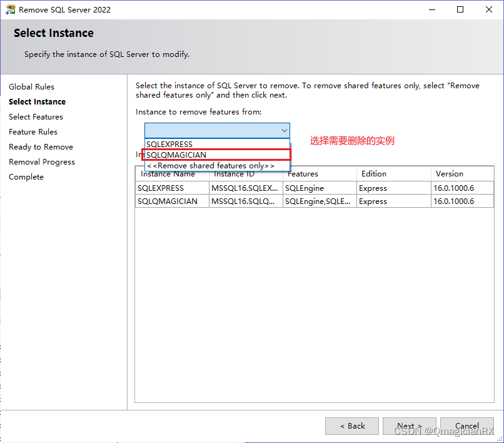Screen dimensions: 504x443
Task: Open the instance selection dropdown arrow
Action: coord(284,131)
